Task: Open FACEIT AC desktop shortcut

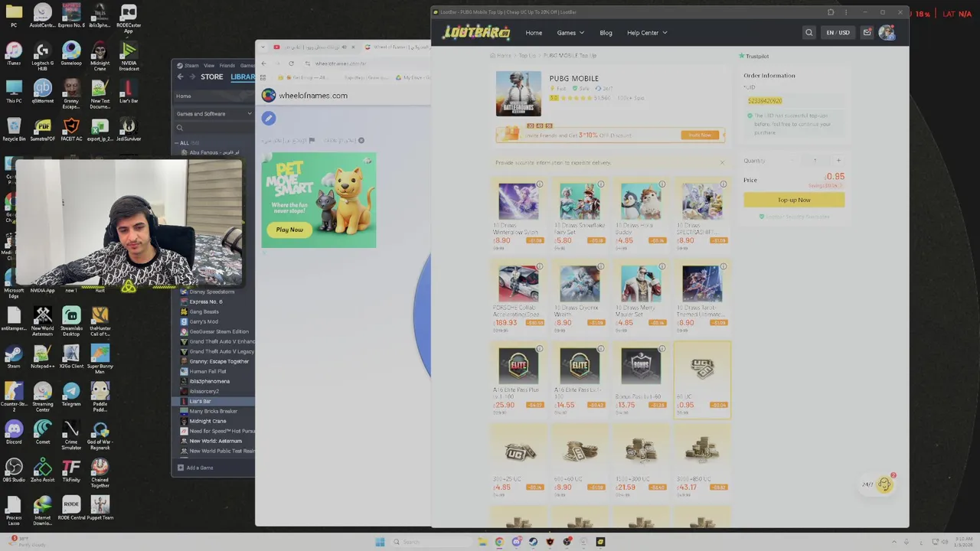Action: tap(71, 129)
